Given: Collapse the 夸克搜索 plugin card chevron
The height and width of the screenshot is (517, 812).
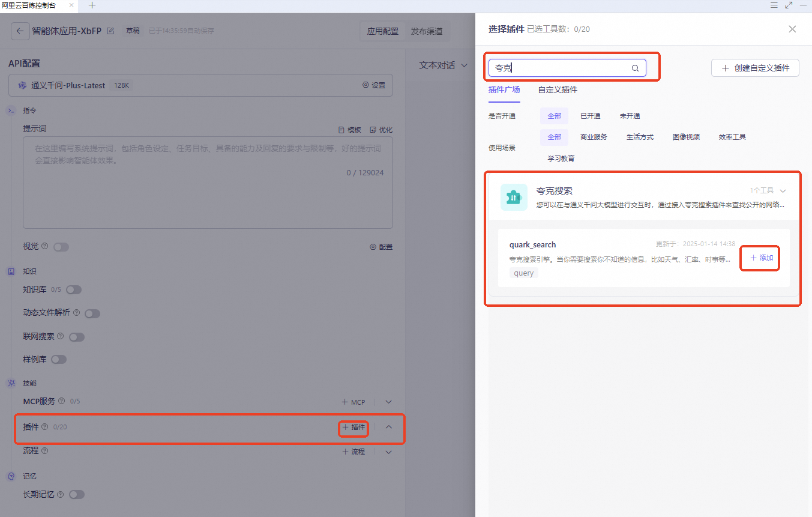Looking at the screenshot, I should [x=783, y=190].
